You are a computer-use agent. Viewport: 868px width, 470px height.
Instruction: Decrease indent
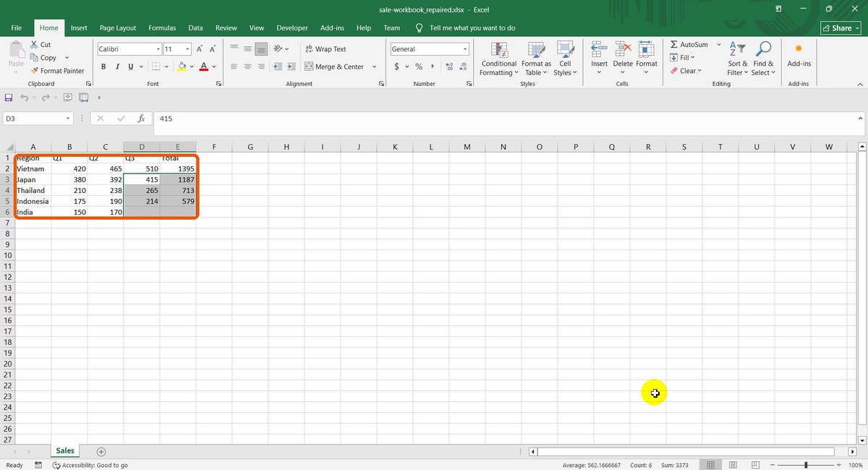[278, 67]
